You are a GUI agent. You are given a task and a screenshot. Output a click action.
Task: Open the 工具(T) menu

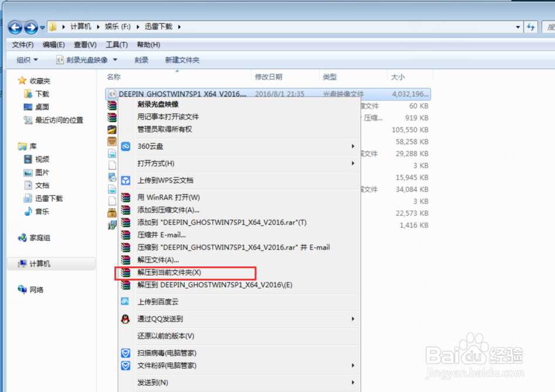tap(116, 44)
